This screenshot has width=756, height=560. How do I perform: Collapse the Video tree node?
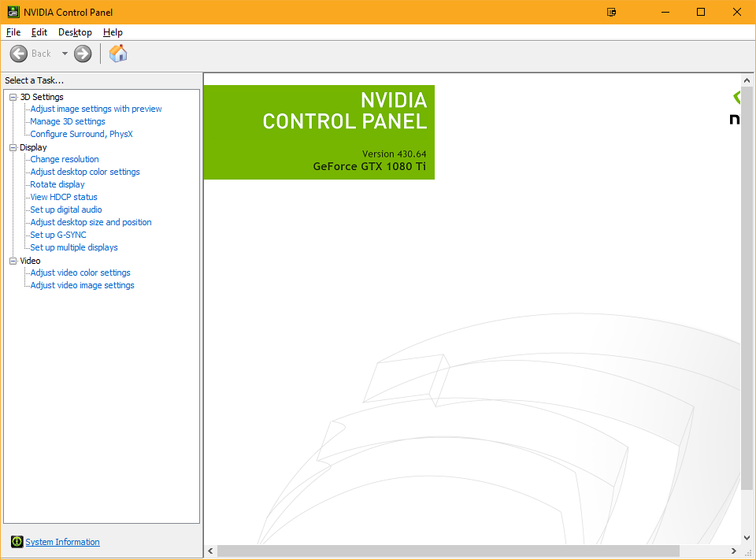click(x=13, y=261)
